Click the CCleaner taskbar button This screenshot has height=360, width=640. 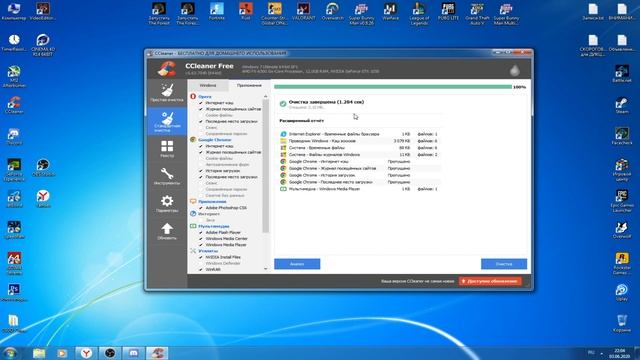click(157, 353)
